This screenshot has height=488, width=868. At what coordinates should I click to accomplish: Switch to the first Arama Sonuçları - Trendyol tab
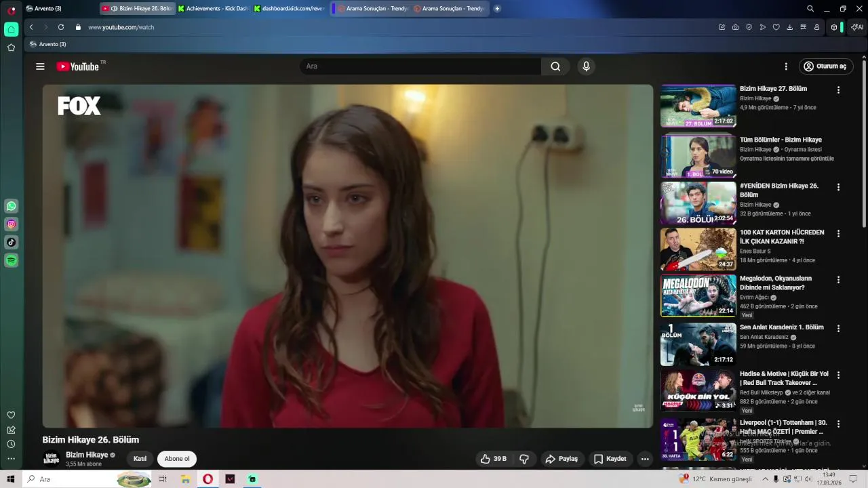click(x=372, y=9)
